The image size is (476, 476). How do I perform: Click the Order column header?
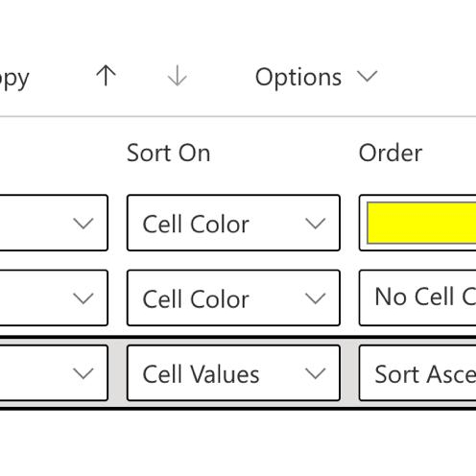(391, 153)
